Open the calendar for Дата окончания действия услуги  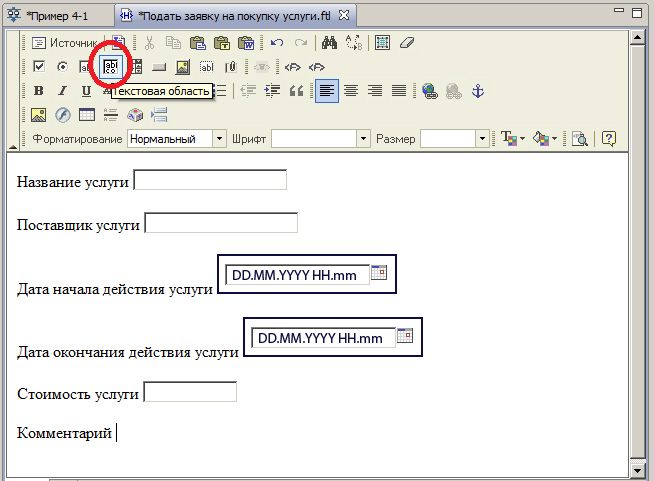pos(405,335)
